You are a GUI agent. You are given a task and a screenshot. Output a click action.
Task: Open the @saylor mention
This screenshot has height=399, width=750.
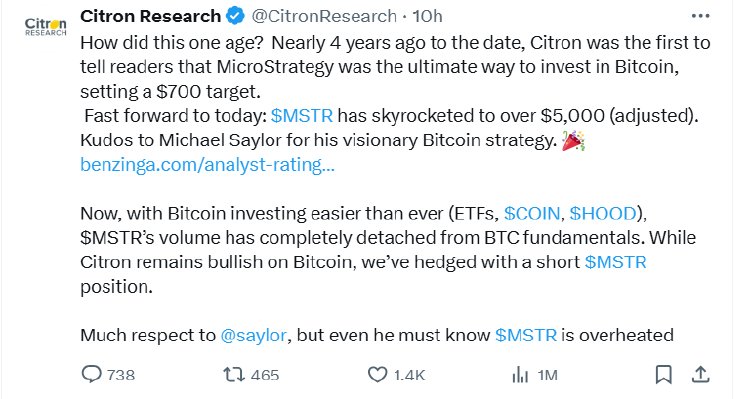pyautogui.click(x=254, y=335)
